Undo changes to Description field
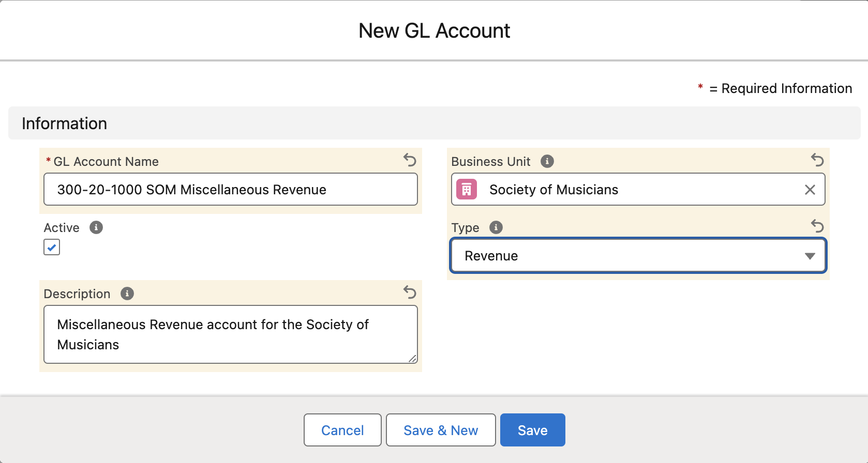868x463 pixels. click(410, 292)
